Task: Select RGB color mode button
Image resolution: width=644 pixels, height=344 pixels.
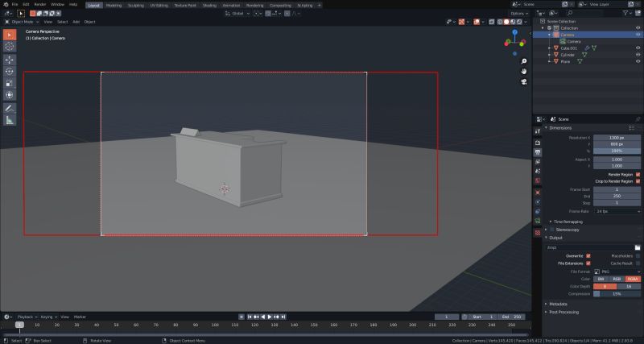Action: click(617, 279)
